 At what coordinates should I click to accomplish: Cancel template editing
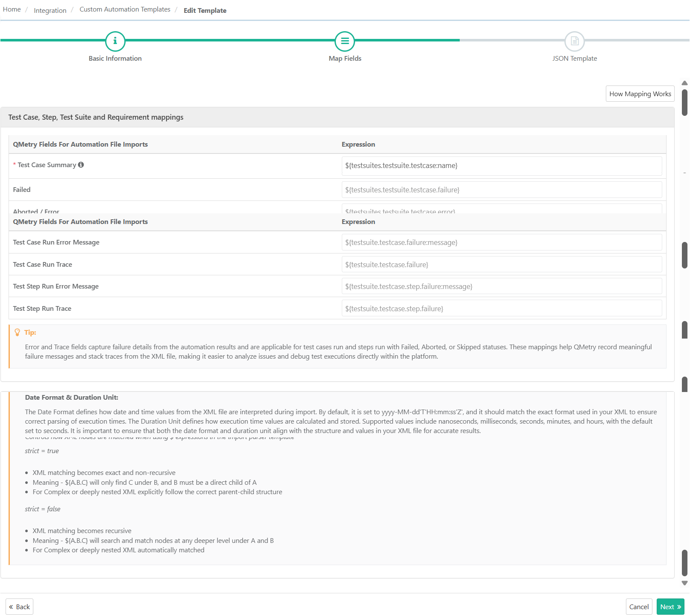(639, 607)
